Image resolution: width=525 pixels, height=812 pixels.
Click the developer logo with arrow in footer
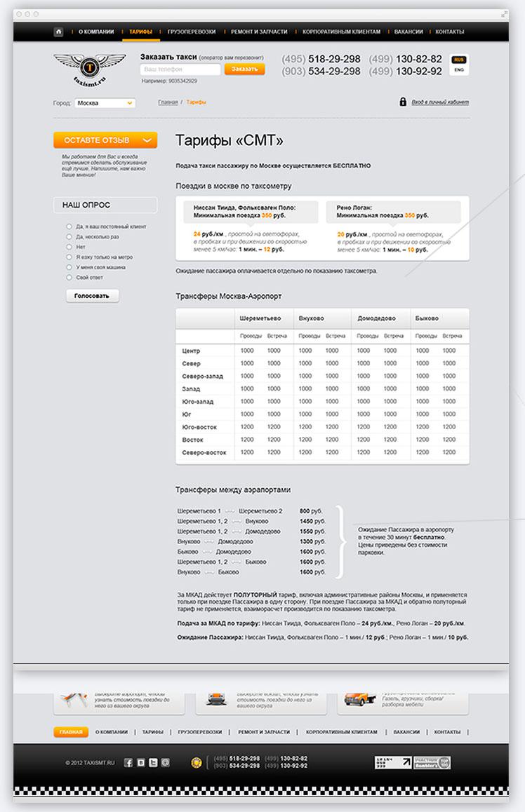tap(393, 762)
